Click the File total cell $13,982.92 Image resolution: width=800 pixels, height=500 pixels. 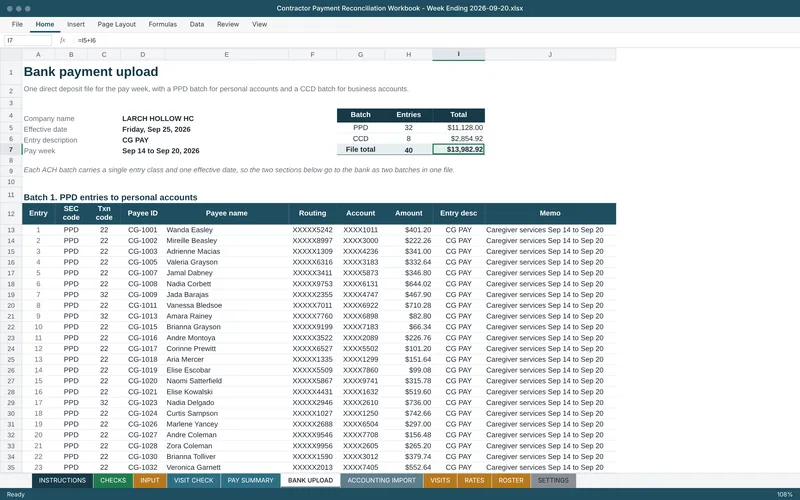pyautogui.click(x=458, y=149)
